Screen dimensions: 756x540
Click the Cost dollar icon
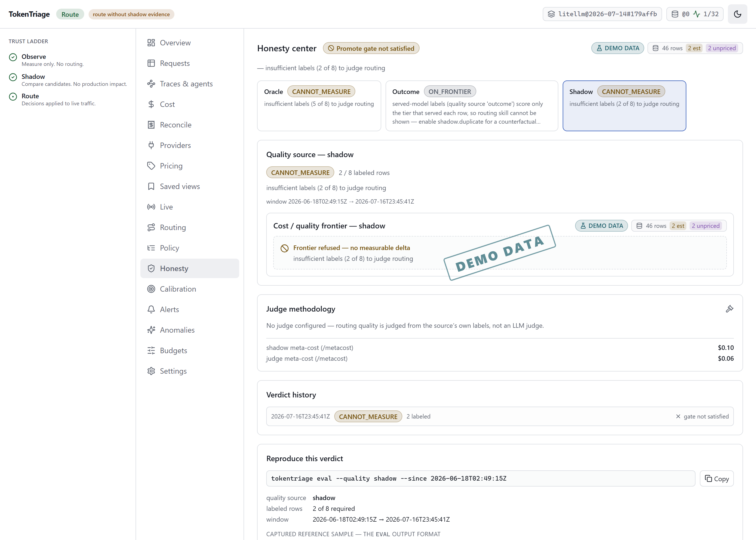click(x=151, y=104)
